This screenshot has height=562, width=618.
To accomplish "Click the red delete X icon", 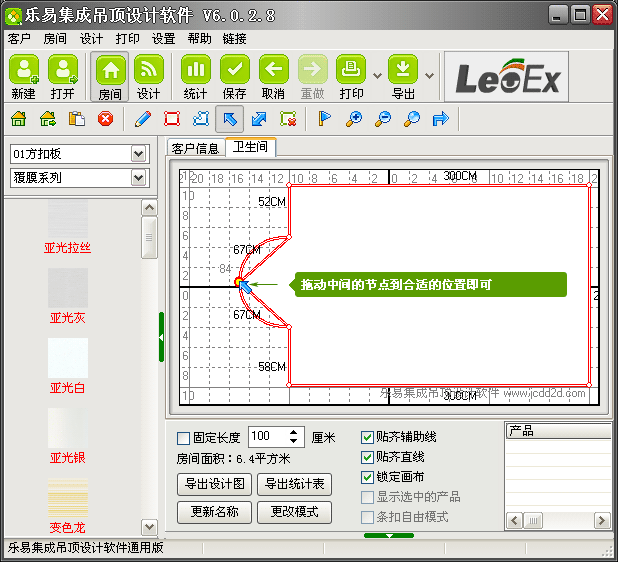I will pyautogui.click(x=105, y=119).
